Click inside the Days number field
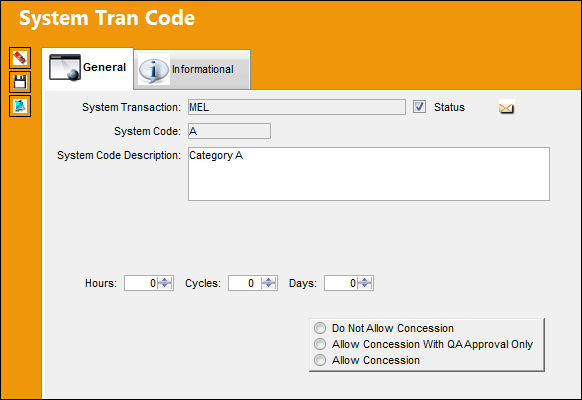The width and height of the screenshot is (582, 400). pos(341,283)
